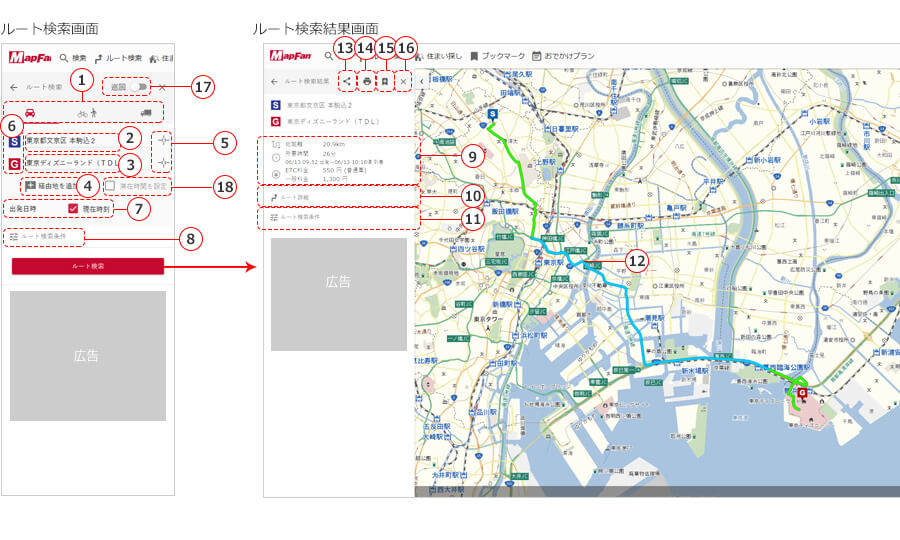The width and height of the screenshot is (900, 540).
Task: Select the truck travel mode tab
Action: pyautogui.click(x=146, y=113)
